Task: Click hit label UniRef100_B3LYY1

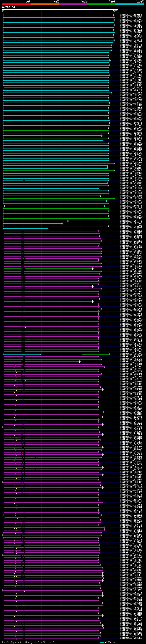Action: 131,95
